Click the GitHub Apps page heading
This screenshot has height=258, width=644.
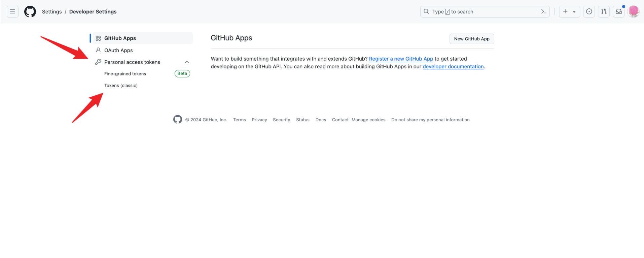pos(231,38)
